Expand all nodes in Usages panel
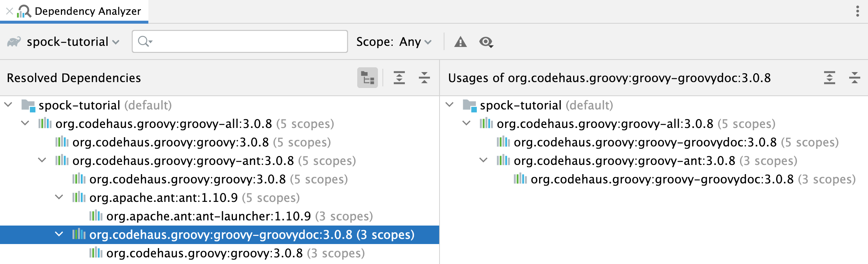 829,78
